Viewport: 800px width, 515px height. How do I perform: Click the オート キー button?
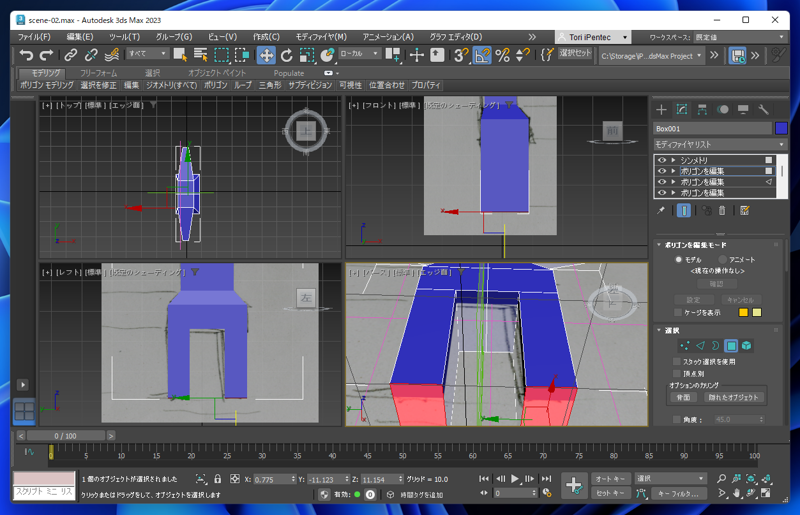[610, 479]
